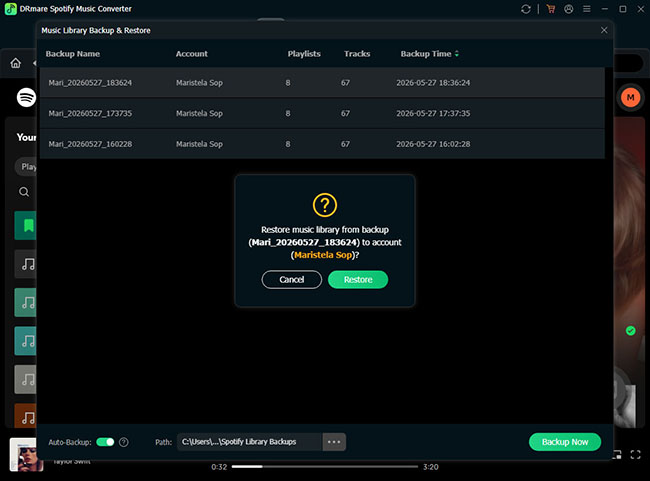Click Maristela Sop account in first row

(199, 83)
